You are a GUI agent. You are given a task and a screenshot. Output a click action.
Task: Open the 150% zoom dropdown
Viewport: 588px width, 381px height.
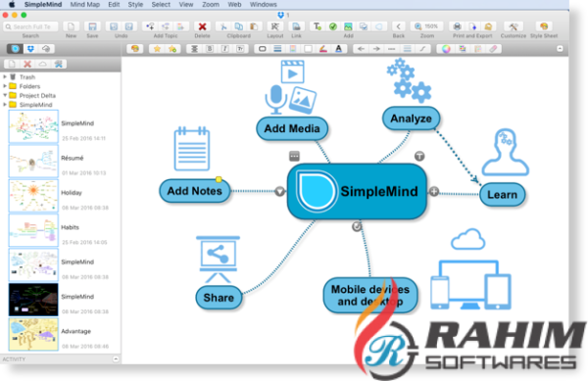coord(427,26)
